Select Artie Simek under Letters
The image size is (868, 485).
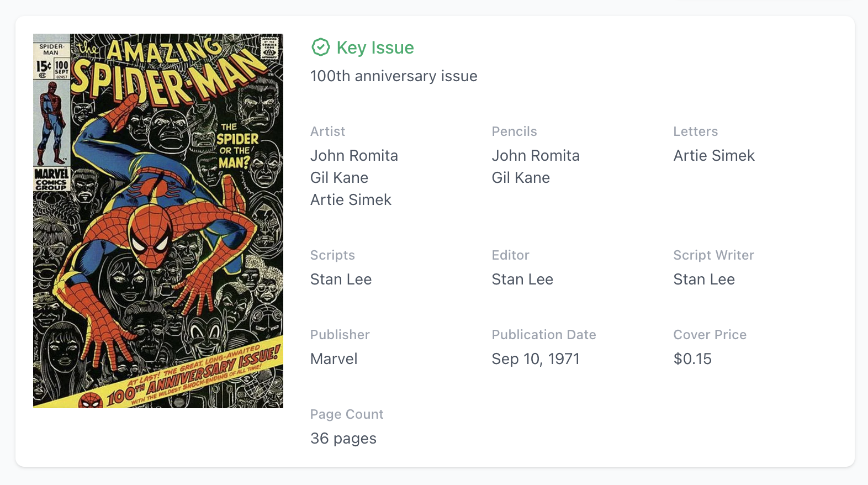click(x=714, y=156)
